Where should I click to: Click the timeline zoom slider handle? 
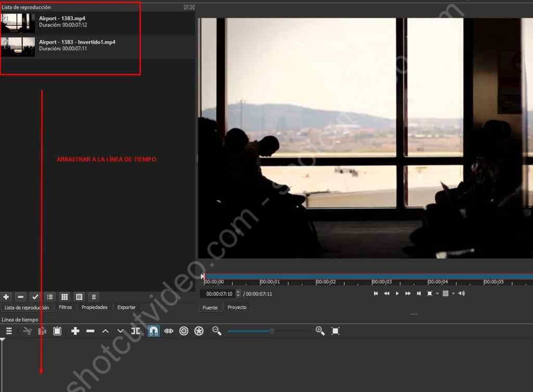(272, 331)
